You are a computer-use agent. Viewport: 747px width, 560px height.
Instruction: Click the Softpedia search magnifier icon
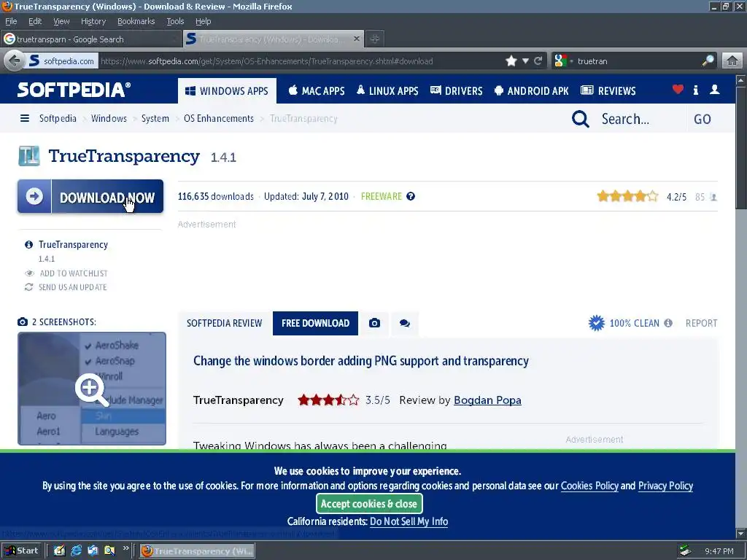point(580,119)
